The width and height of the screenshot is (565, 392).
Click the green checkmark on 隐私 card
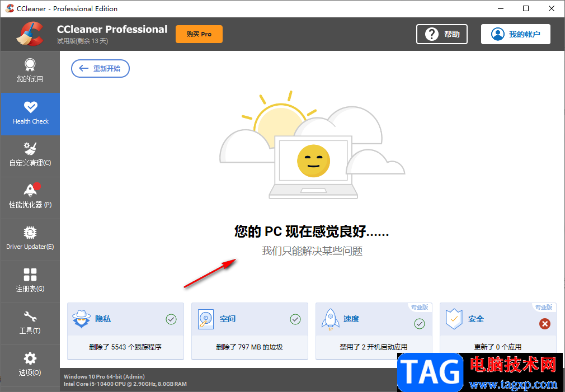coord(171,319)
